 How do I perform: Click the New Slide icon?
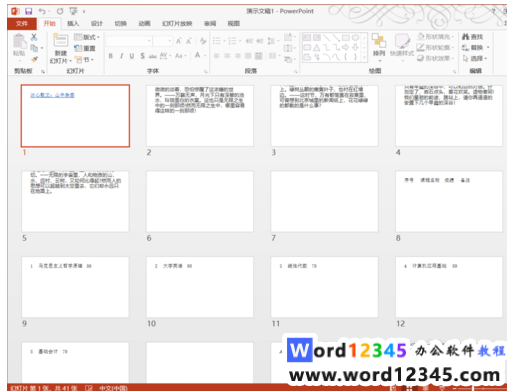[60, 41]
